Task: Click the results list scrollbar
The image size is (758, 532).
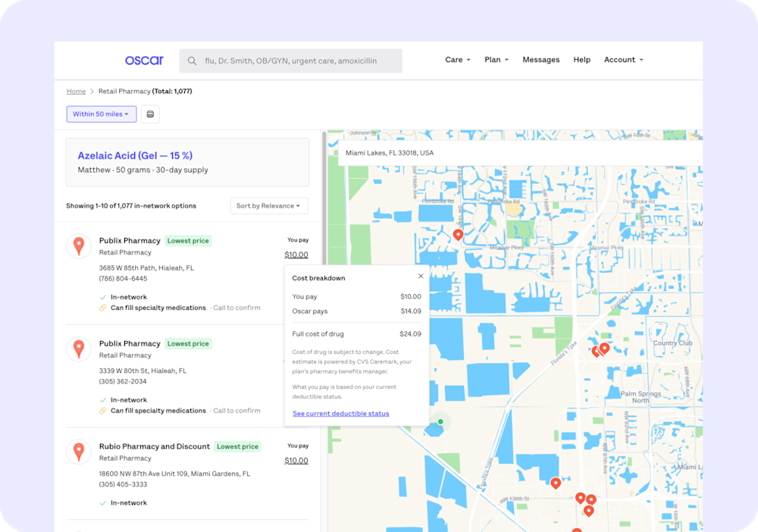Action: (324, 197)
